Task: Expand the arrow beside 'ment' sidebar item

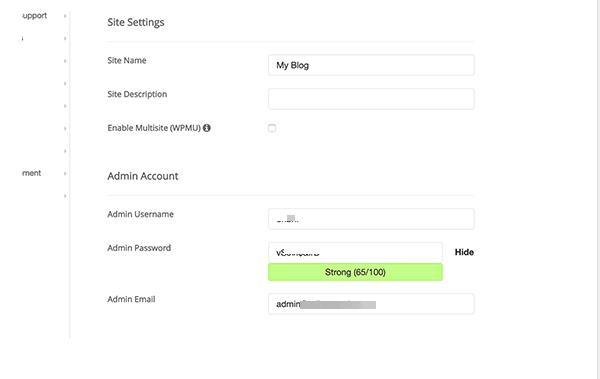Action: (65, 173)
